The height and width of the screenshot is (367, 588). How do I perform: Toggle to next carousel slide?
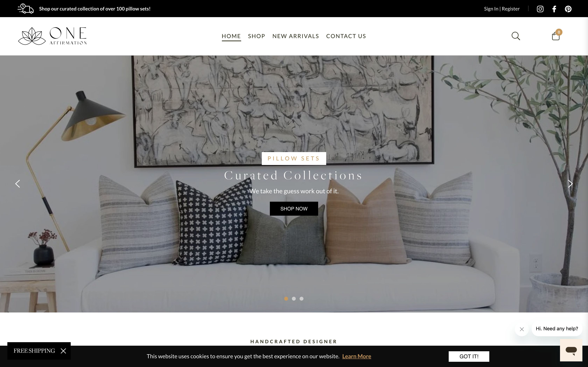tap(571, 183)
